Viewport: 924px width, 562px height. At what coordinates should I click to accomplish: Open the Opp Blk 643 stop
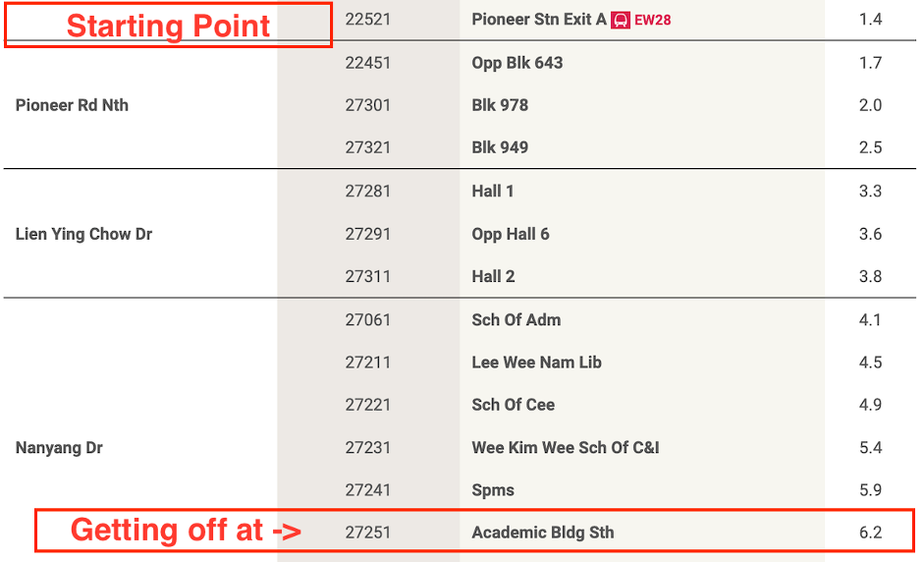(x=517, y=63)
